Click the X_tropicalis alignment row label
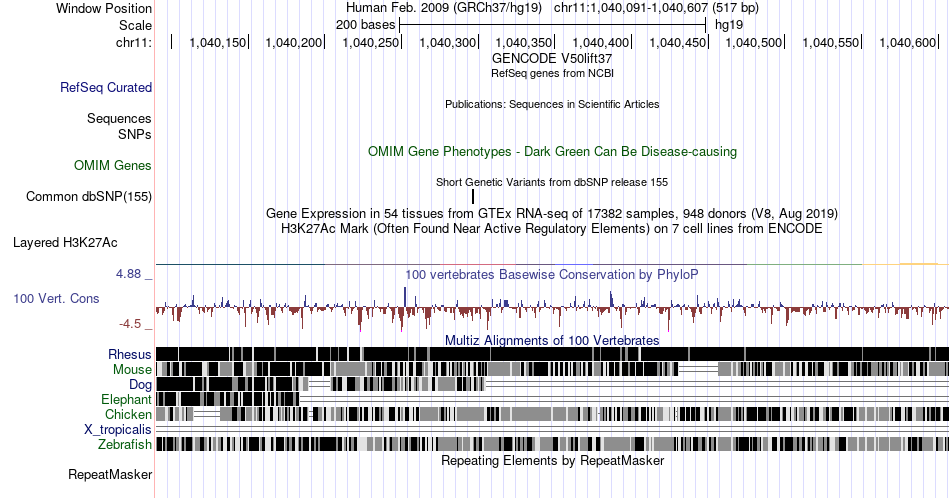 click(x=118, y=430)
